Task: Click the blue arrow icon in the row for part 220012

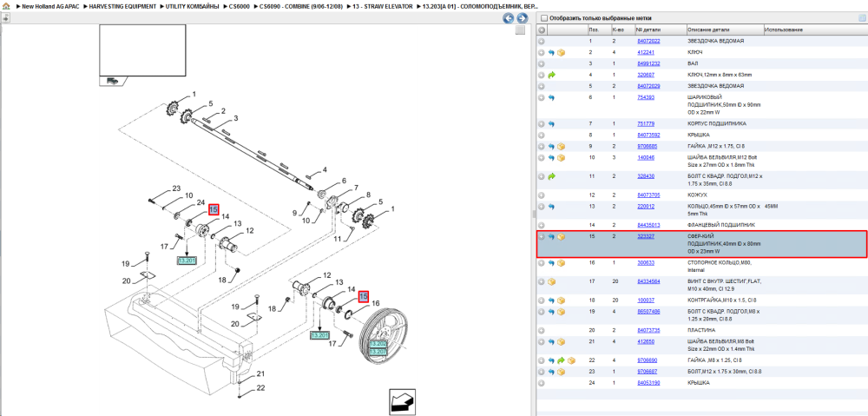Action: click(x=551, y=206)
